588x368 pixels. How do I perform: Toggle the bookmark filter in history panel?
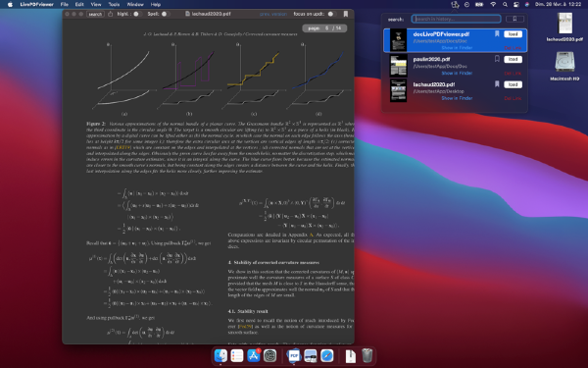point(514,19)
